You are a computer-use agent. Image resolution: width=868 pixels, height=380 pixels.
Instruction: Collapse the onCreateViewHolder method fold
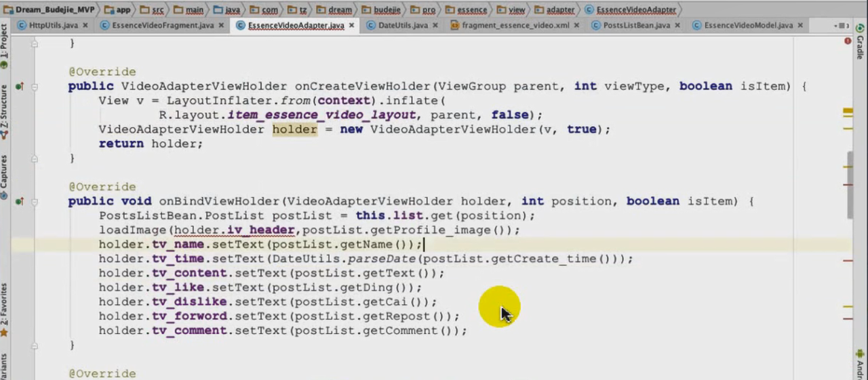coord(35,87)
